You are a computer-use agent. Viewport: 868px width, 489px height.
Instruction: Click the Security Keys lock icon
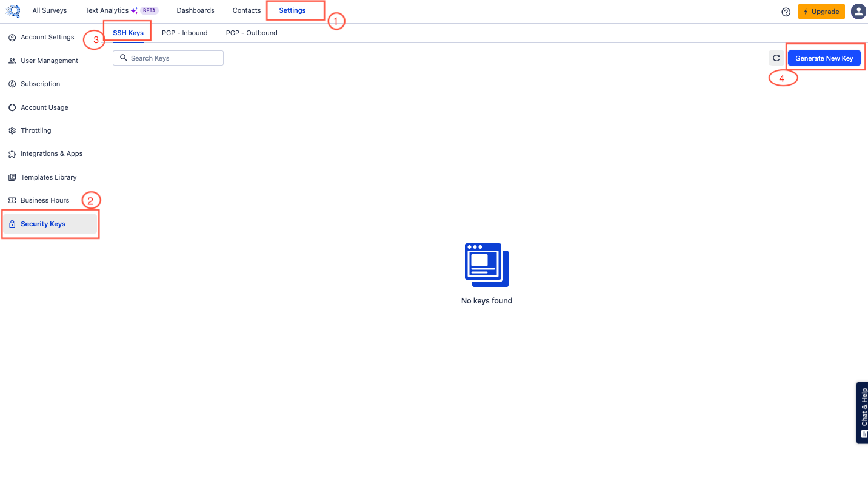[x=12, y=224]
